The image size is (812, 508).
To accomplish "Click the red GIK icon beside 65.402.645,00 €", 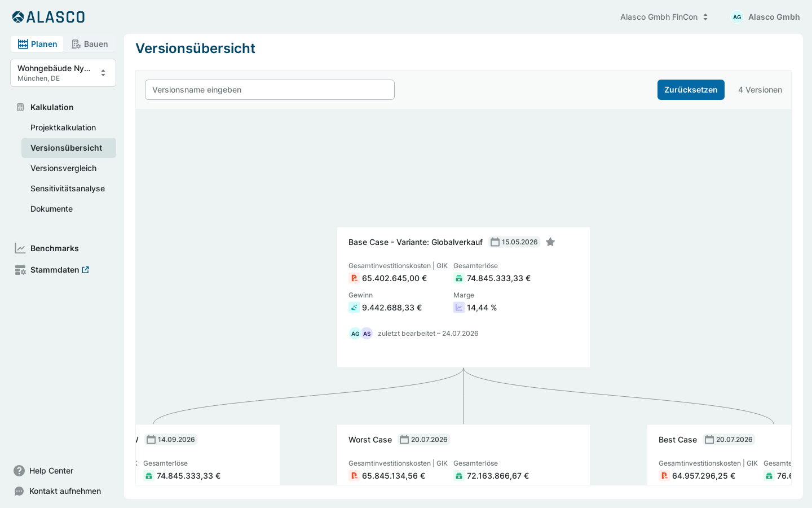I will click(354, 278).
